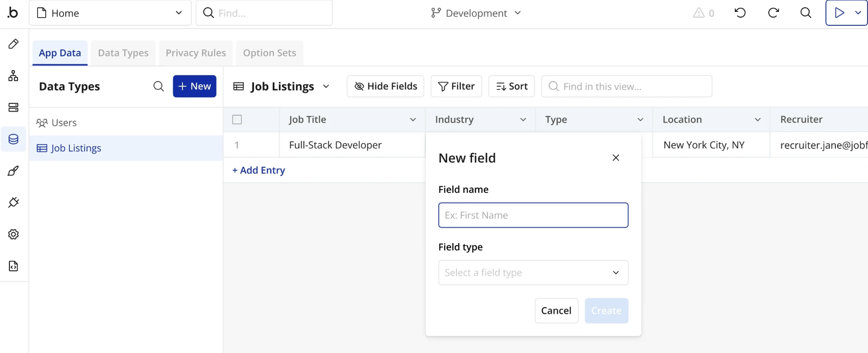Screen dimensions: 868x353
Task: Switch to the Option Sets tab
Action: pos(269,53)
